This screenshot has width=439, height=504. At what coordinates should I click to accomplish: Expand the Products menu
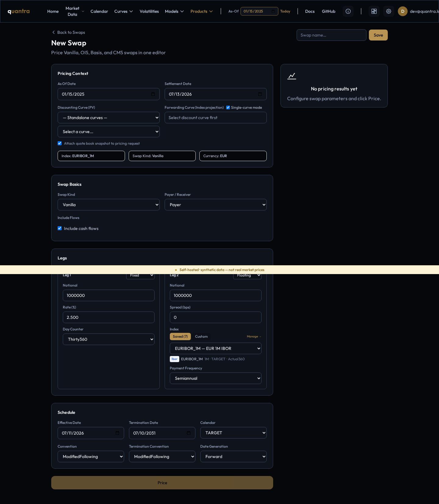click(x=202, y=11)
